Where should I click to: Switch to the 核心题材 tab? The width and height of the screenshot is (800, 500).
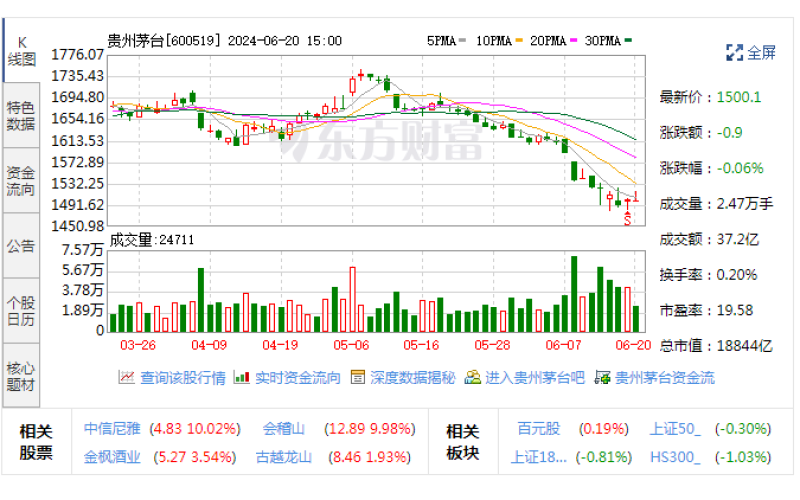[x=21, y=376]
